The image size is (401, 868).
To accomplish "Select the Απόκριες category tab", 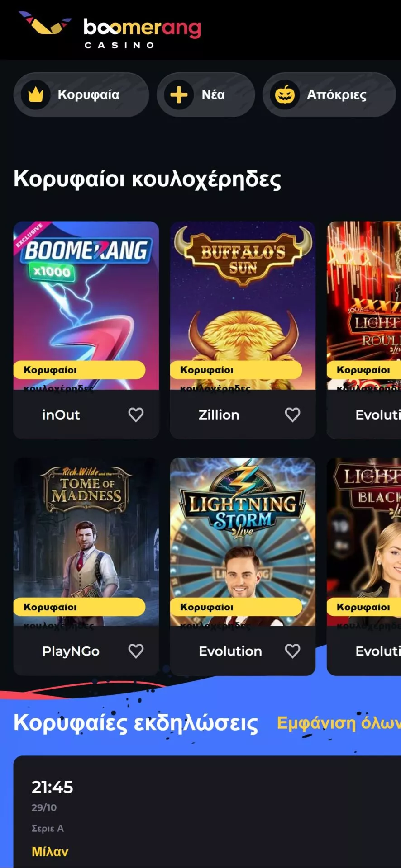I will [x=329, y=95].
